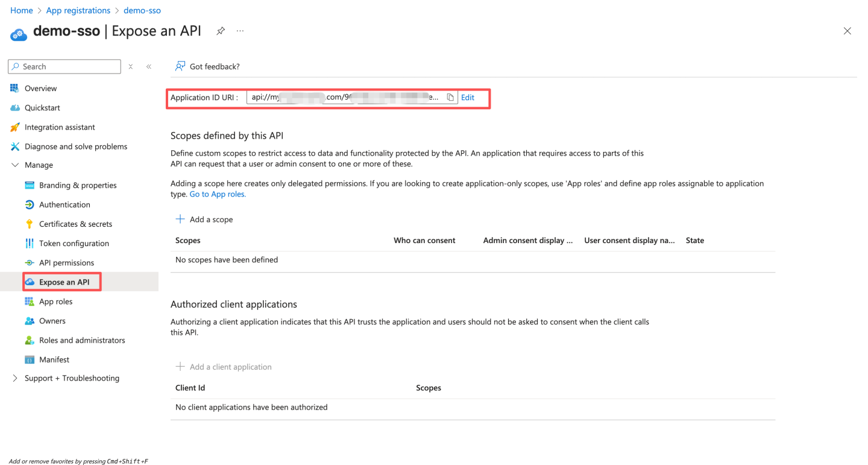The height and width of the screenshot is (465, 868).
Task: Click Add a client application
Action: pyautogui.click(x=224, y=367)
